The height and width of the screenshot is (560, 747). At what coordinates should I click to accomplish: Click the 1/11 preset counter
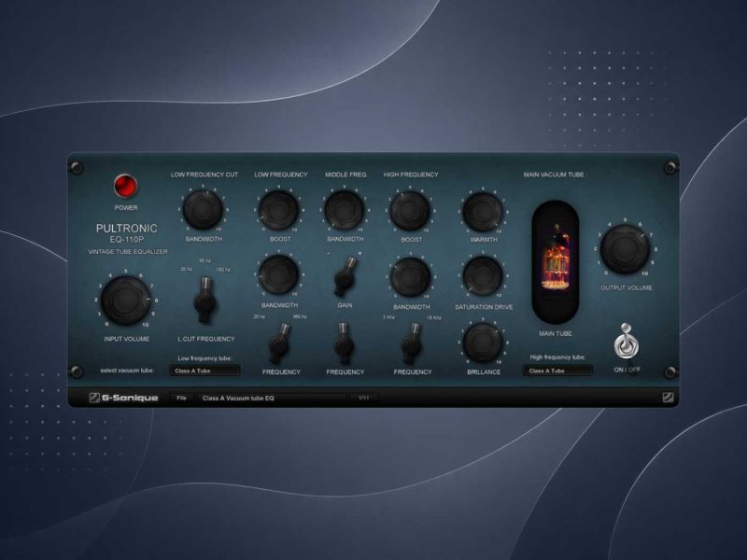(x=363, y=399)
